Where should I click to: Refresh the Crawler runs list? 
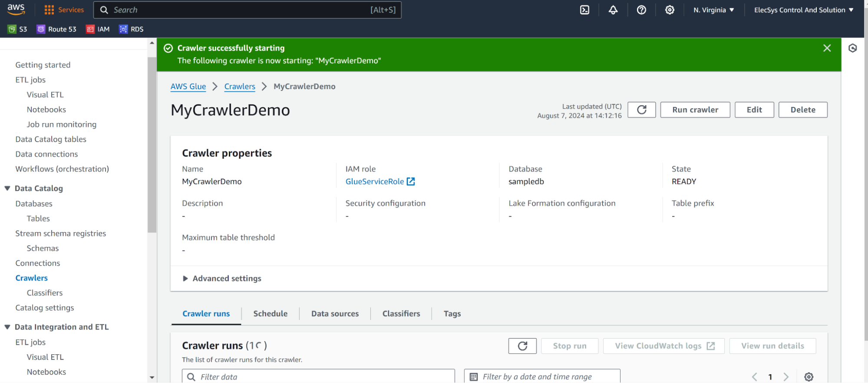tap(522, 346)
